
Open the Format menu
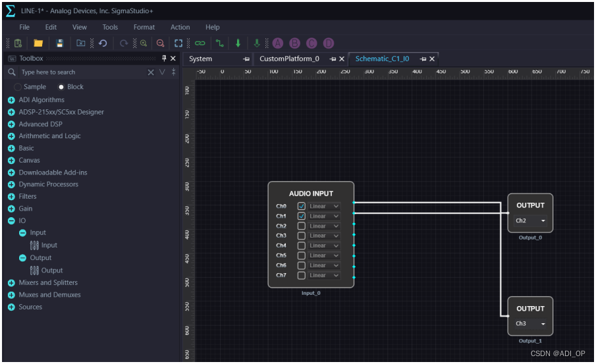144,28
